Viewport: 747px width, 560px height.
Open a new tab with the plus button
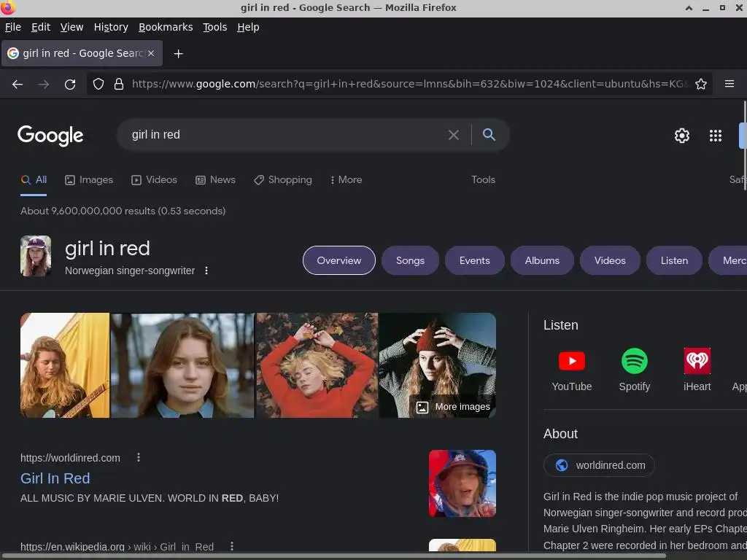(x=178, y=54)
